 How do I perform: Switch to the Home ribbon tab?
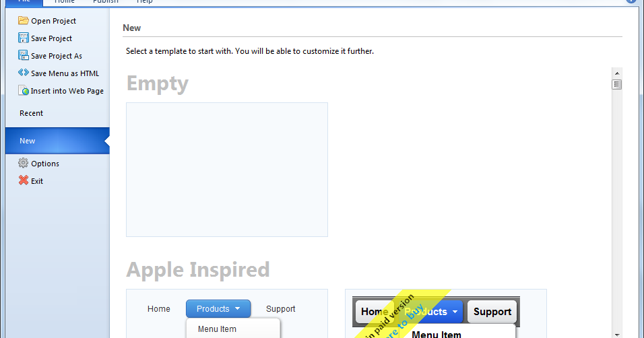[65, 1]
